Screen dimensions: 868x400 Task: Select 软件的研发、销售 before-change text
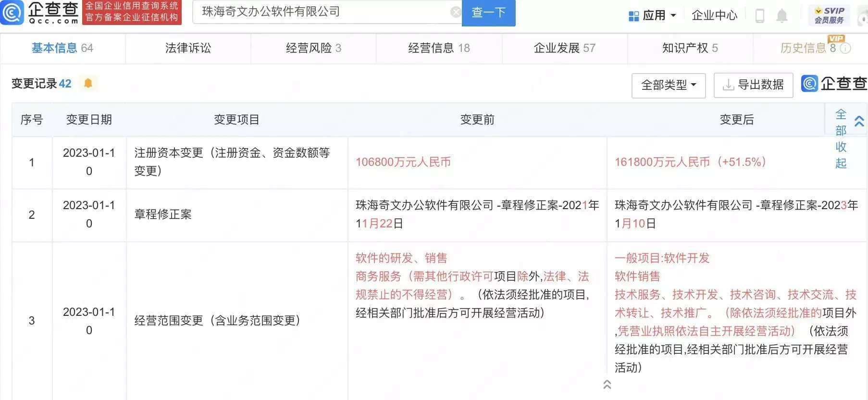401,258
